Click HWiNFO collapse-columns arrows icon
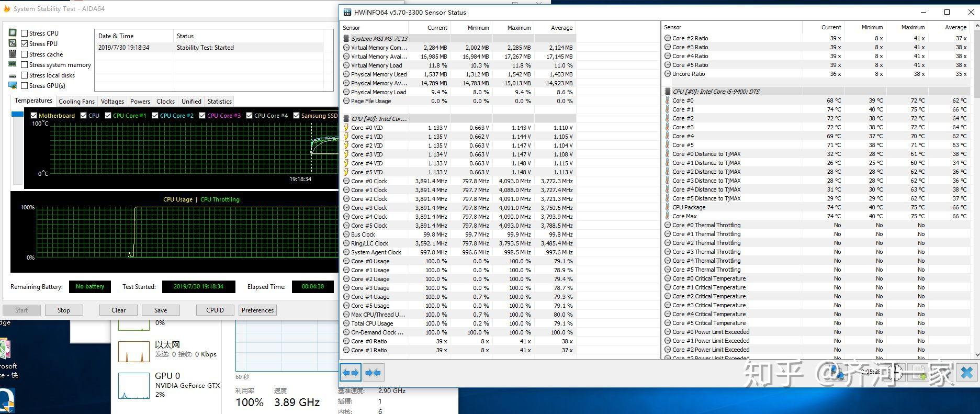 click(x=374, y=373)
